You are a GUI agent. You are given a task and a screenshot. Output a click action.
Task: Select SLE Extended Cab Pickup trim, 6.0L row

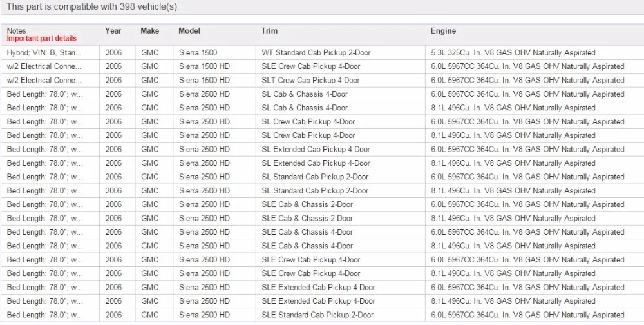pyautogui.click(x=318, y=287)
